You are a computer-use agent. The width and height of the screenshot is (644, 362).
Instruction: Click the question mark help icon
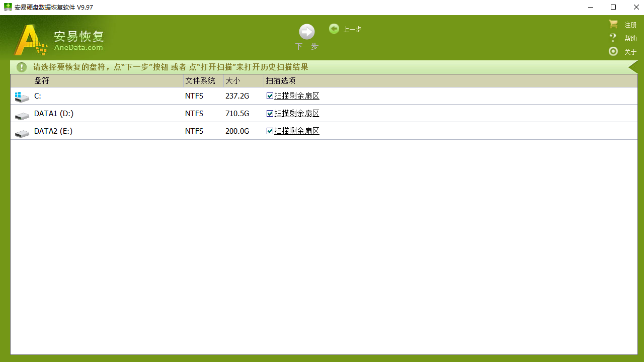(613, 38)
